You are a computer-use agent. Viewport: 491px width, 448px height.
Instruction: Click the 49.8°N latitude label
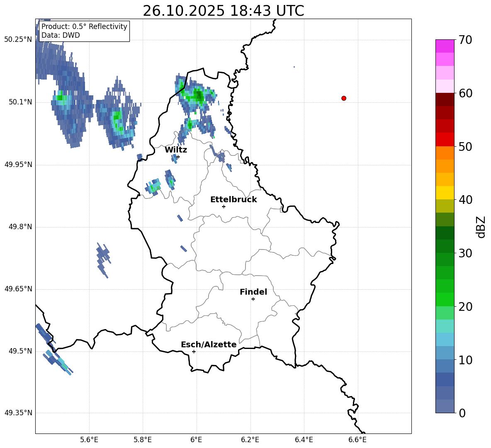point(20,227)
